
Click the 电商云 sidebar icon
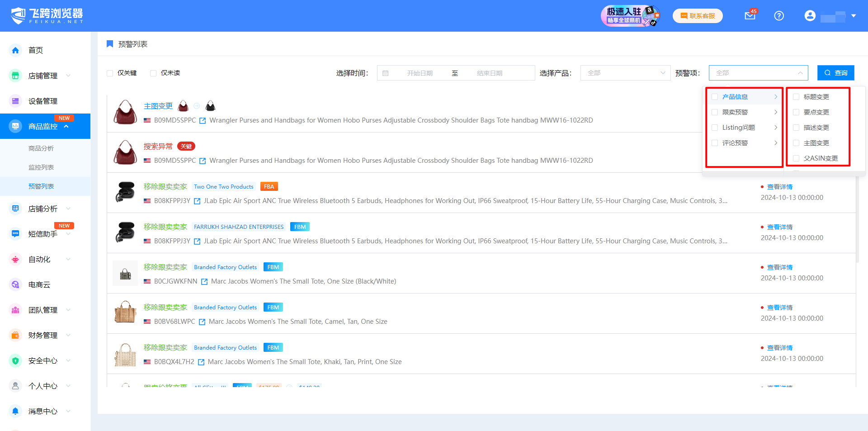15,284
